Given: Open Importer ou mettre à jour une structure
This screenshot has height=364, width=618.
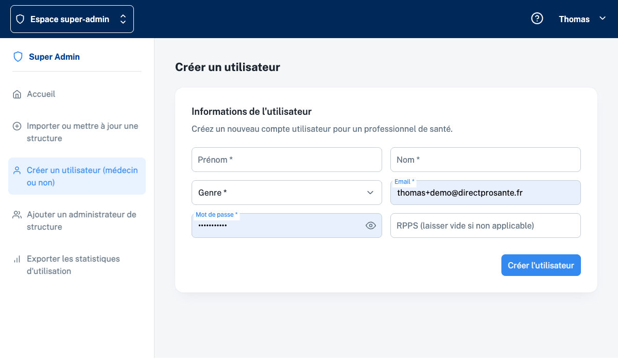Looking at the screenshot, I should coord(82,132).
